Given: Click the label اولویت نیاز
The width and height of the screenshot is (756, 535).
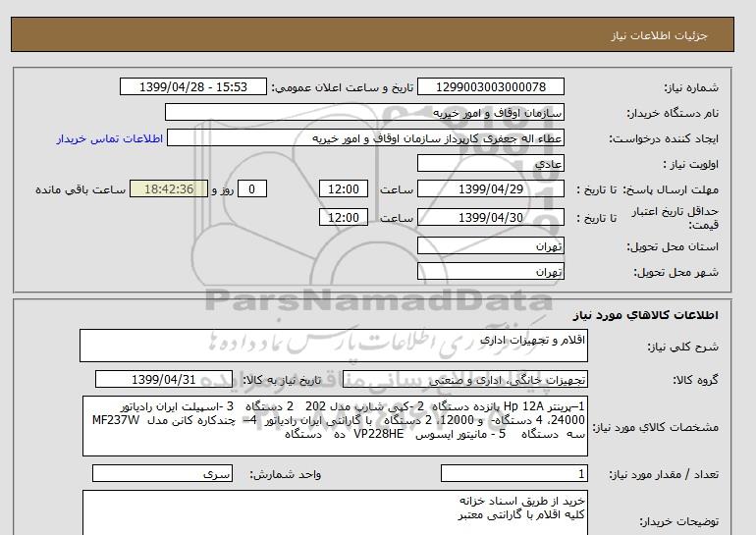Looking at the screenshot, I should pos(691,164).
